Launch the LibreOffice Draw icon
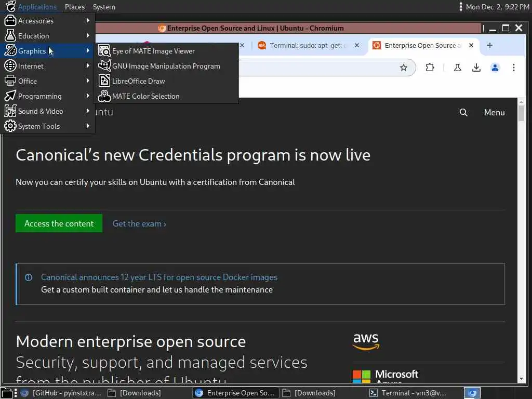This screenshot has width=532, height=399. pos(104,81)
